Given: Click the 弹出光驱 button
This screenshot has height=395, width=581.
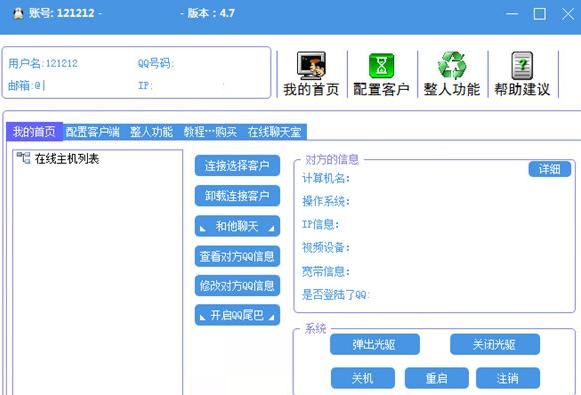Looking at the screenshot, I should pyautogui.click(x=375, y=345).
